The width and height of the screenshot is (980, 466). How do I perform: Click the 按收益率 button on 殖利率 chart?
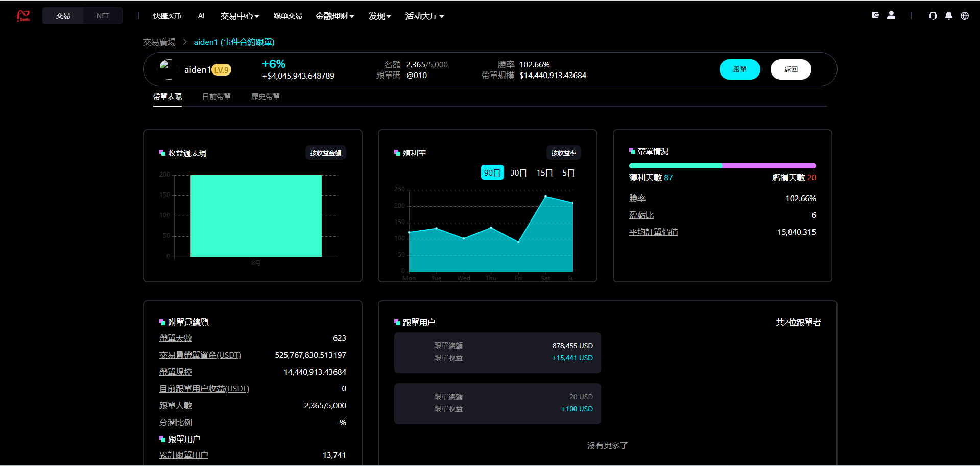click(x=563, y=152)
